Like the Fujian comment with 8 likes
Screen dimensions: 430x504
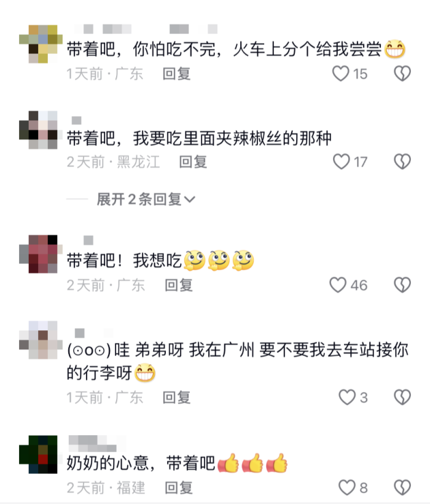coord(347,487)
